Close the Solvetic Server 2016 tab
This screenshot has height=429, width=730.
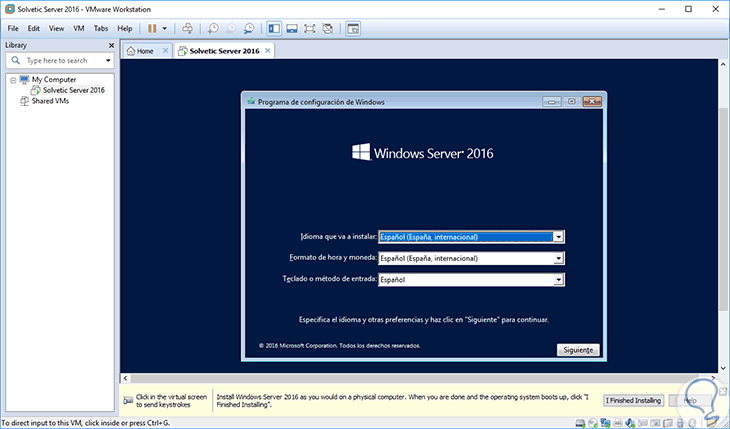(x=267, y=51)
